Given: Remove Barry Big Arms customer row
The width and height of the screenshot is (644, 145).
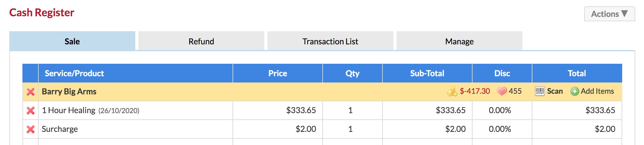Looking at the screenshot, I should tap(31, 92).
